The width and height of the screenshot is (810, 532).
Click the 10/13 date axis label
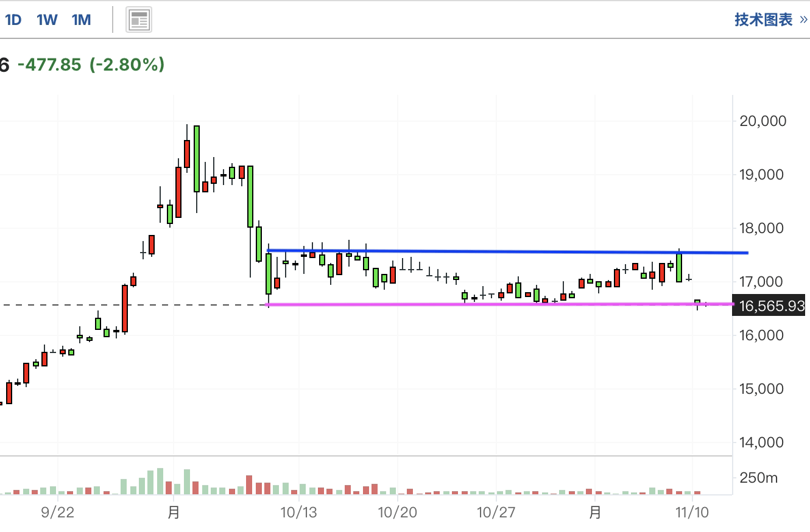click(298, 513)
